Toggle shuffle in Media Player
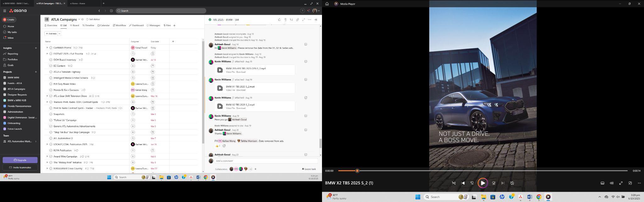 454,183
